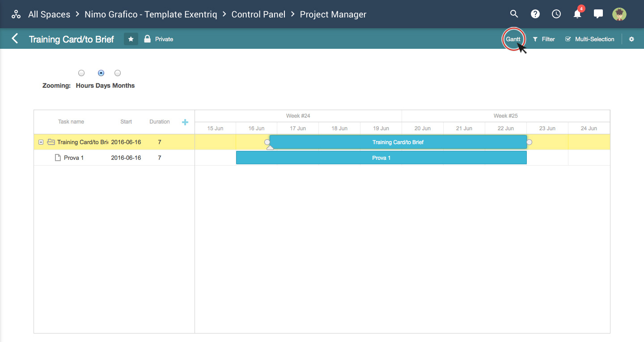The width and height of the screenshot is (644, 342).
Task: Go back with the left arrow
Action: (15, 38)
